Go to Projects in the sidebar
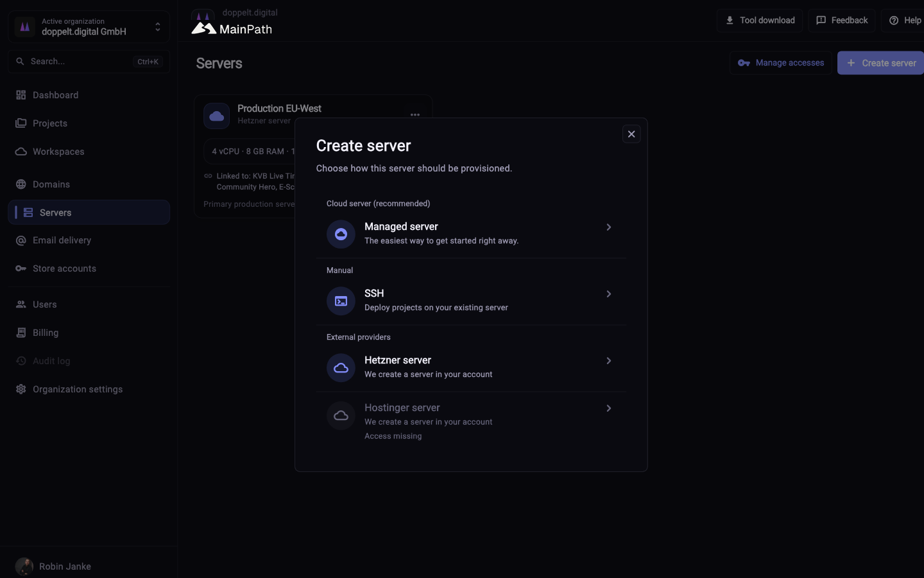924x578 pixels. pyautogui.click(x=89, y=123)
